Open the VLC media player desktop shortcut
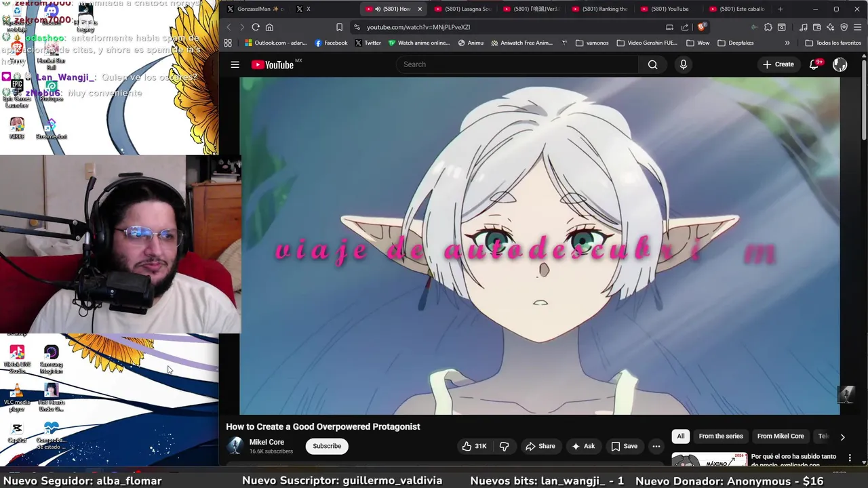 point(17,397)
